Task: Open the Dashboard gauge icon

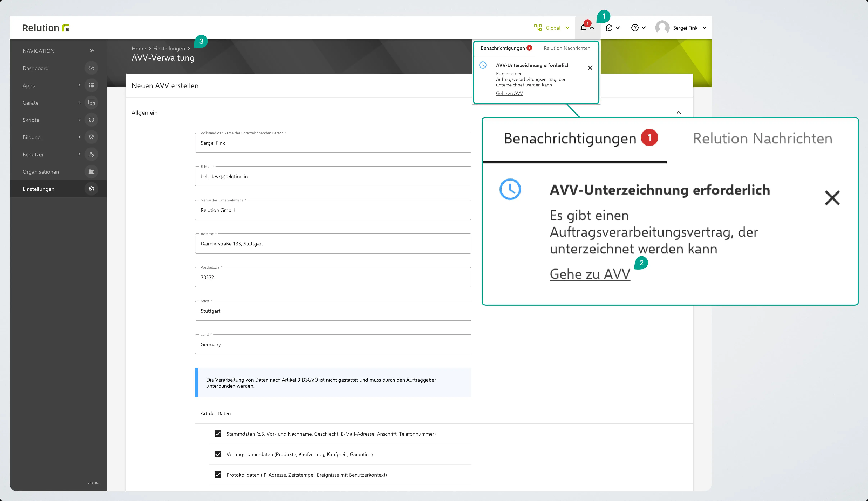Action: 91,68
